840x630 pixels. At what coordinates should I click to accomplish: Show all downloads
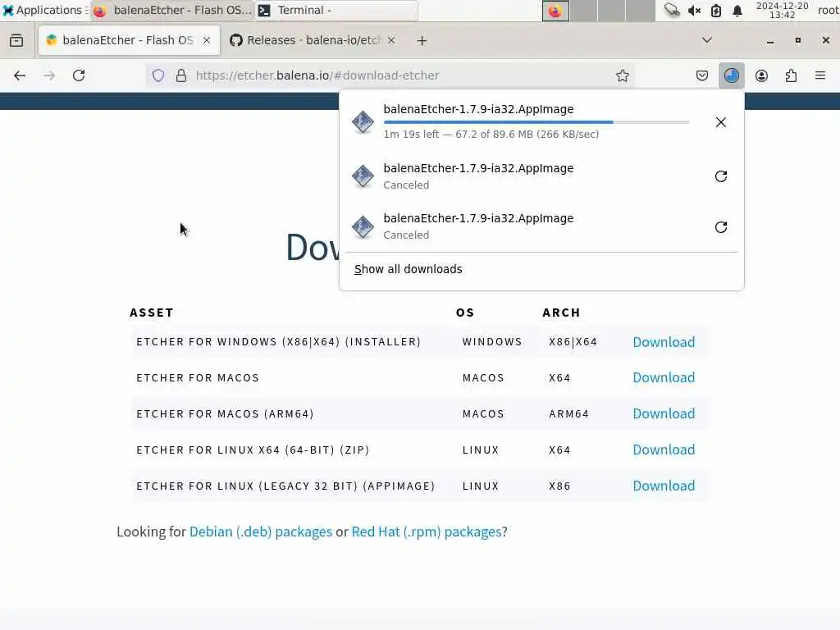(408, 269)
